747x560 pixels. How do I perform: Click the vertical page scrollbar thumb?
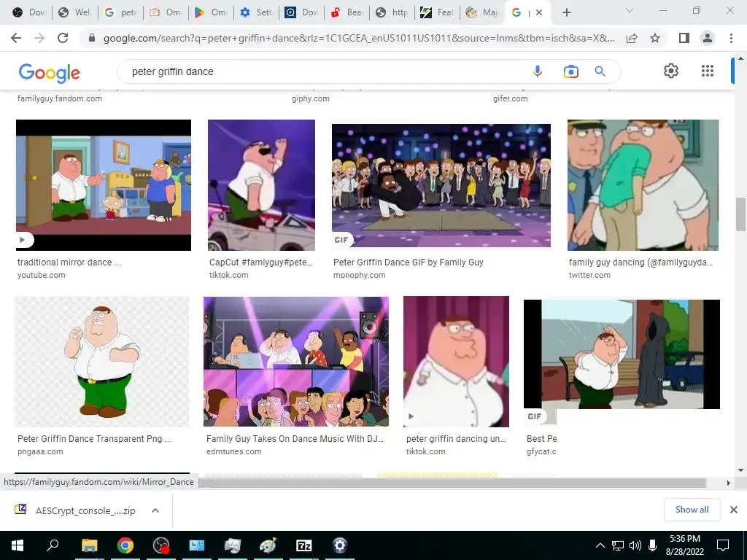click(740, 214)
